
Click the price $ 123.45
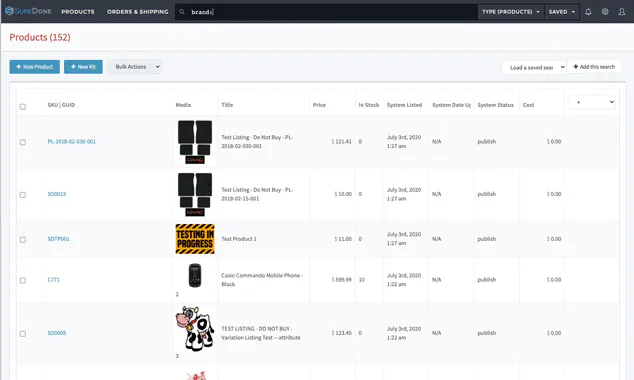(342, 333)
